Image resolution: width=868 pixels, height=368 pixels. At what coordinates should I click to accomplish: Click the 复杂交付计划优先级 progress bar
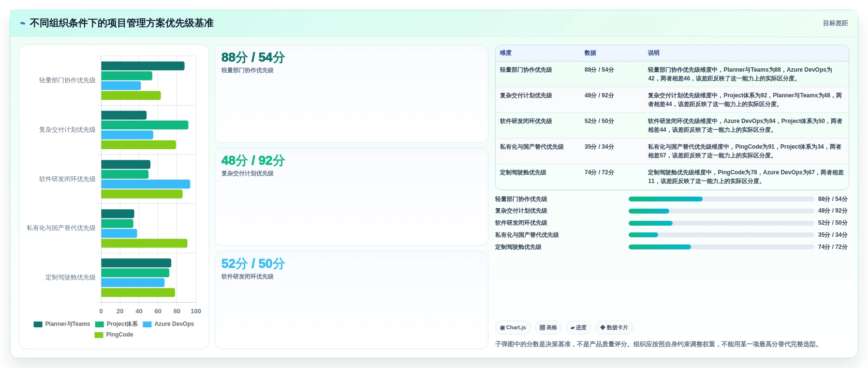[721, 211]
